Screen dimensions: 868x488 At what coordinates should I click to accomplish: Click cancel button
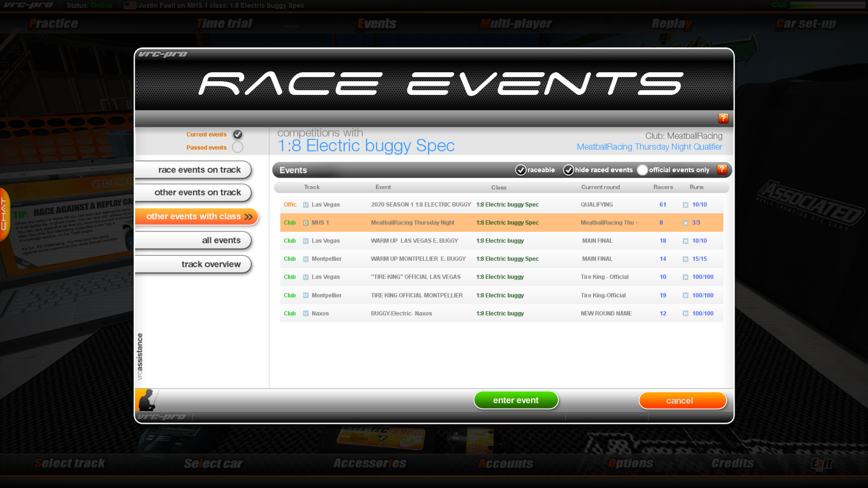[683, 401]
